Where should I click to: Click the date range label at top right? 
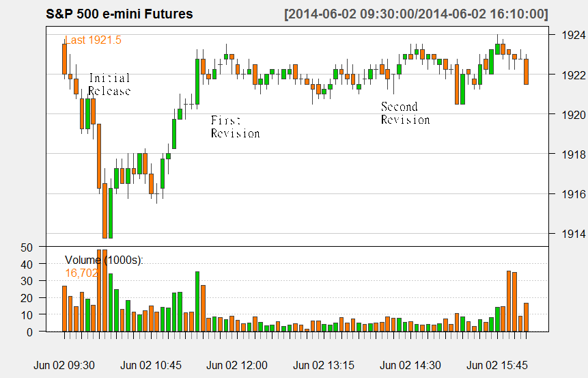coord(416,14)
